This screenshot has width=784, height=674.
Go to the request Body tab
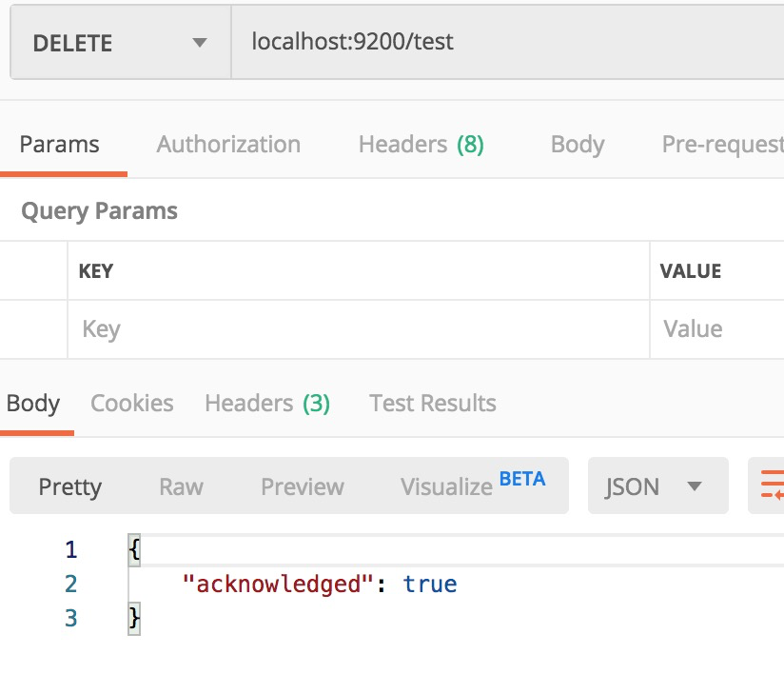577,145
